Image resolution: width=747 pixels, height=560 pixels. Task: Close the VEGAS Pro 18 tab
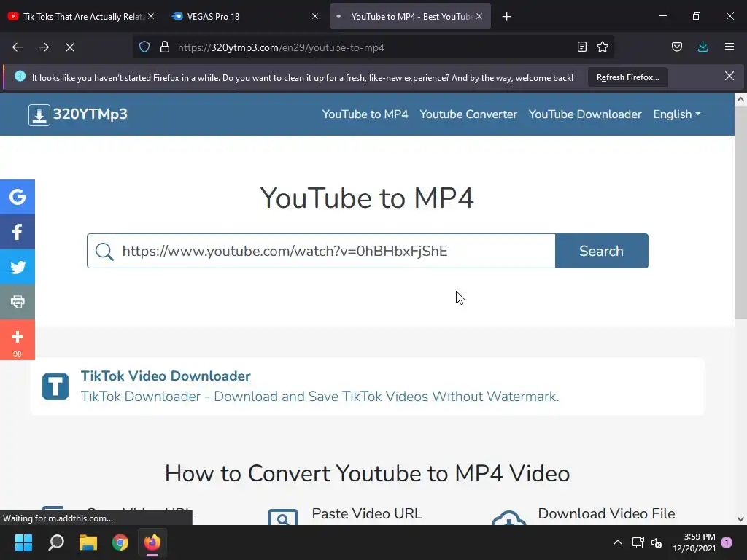click(x=315, y=17)
